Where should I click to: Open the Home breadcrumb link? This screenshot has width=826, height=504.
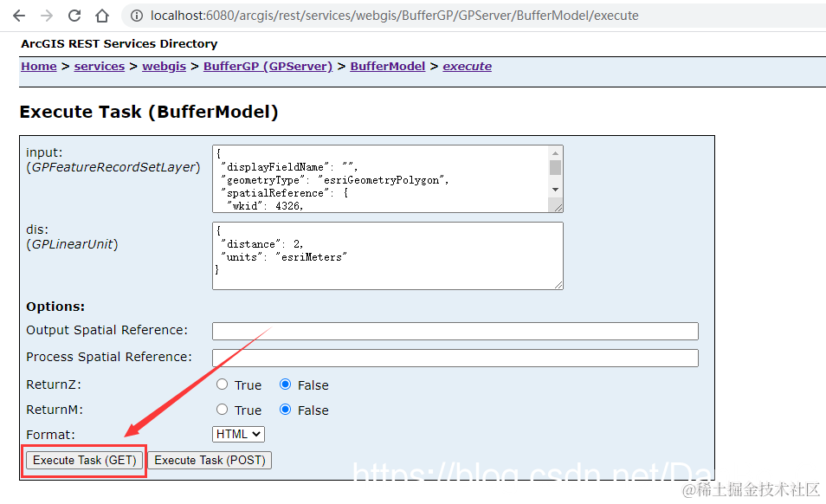pyautogui.click(x=39, y=67)
